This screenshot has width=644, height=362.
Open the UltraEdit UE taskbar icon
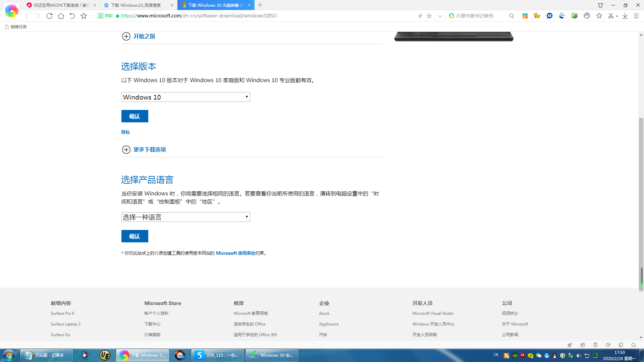pyautogui.click(x=105, y=355)
